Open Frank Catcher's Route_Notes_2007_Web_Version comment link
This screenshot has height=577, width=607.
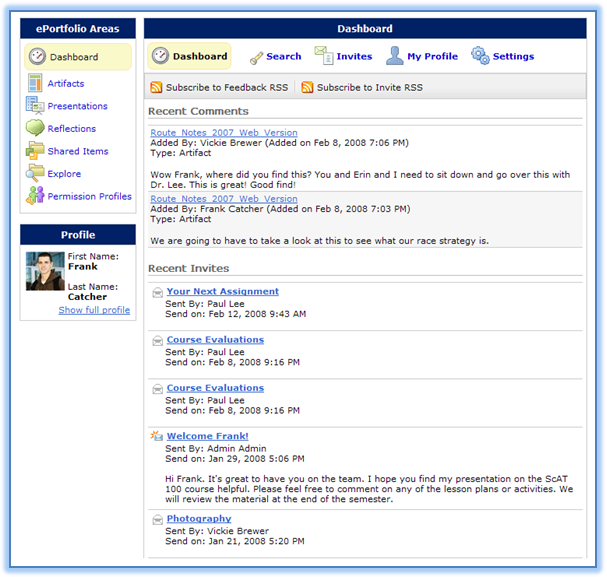[x=224, y=199]
